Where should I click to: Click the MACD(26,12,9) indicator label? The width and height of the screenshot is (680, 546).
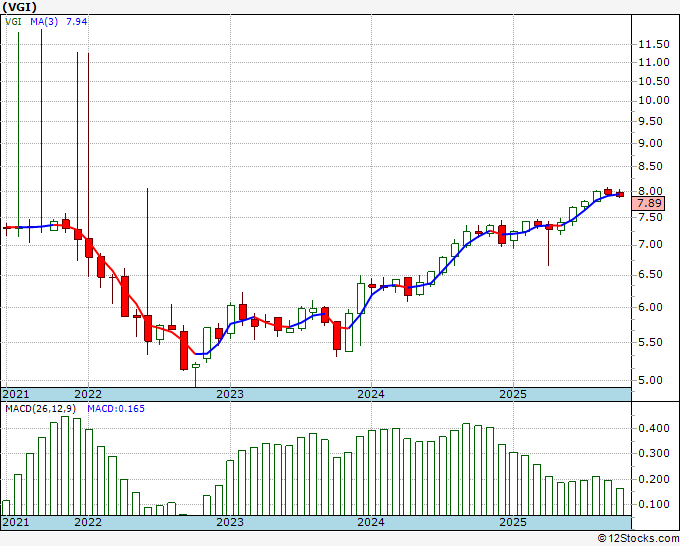coord(41,409)
